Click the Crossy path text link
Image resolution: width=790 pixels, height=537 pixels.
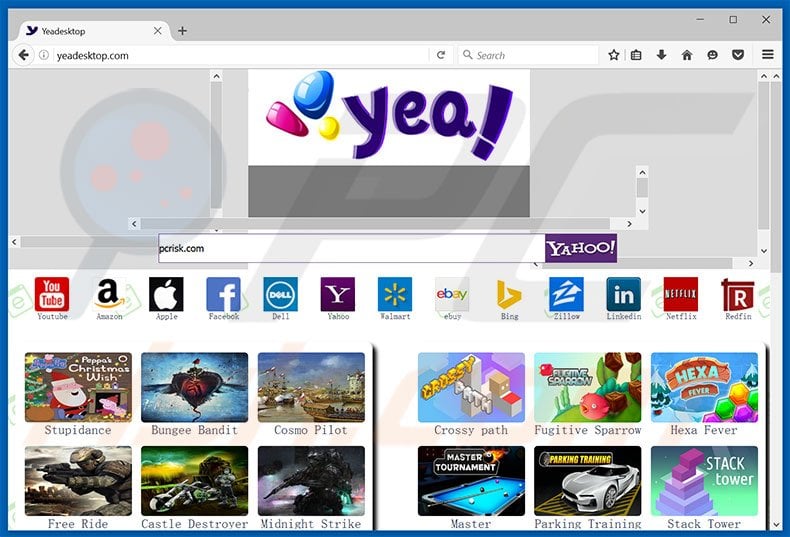pyautogui.click(x=471, y=430)
